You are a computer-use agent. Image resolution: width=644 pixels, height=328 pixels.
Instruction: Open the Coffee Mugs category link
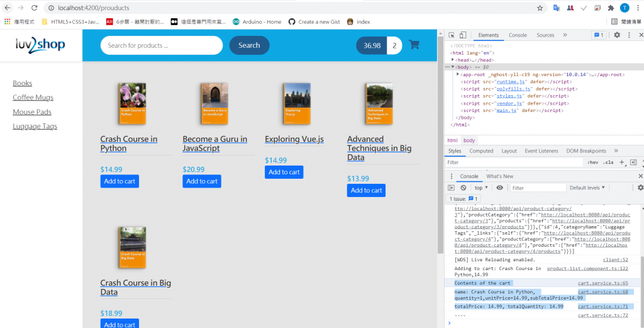[x=33, y=98]
